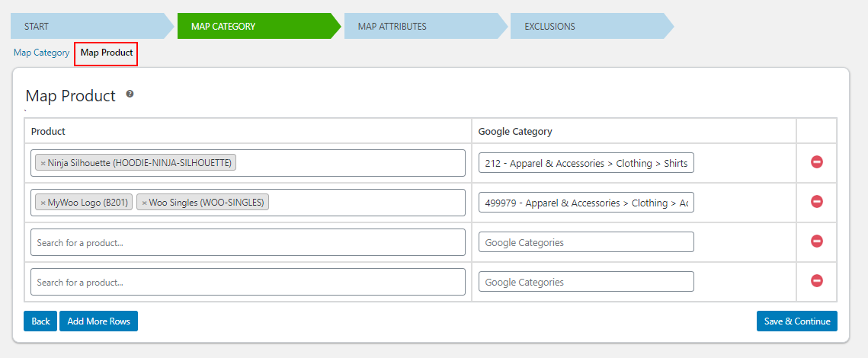Select the Map Product sub-tab
This screenshot has width=868, height=358.
(x=106, y=53)
